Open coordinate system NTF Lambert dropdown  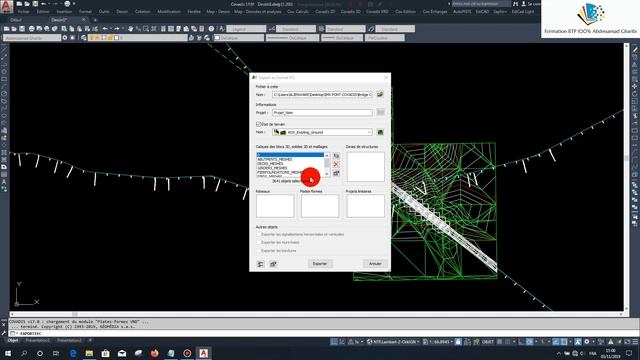point(393,342)
